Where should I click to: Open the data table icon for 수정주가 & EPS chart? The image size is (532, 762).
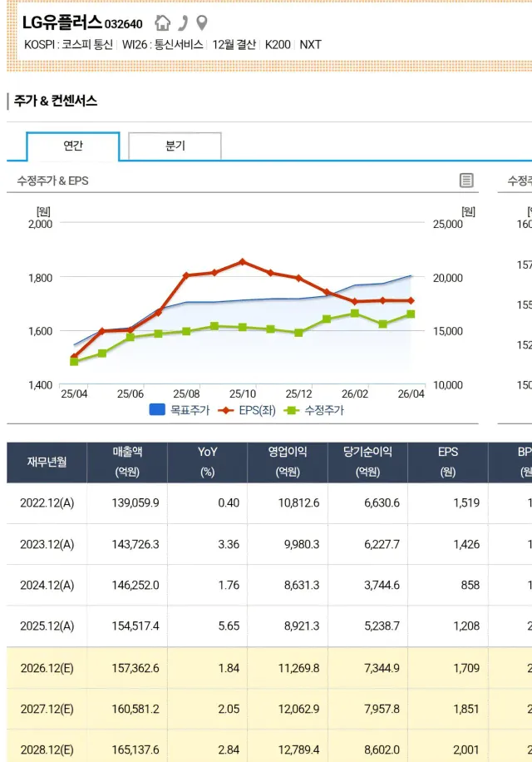point(466,181)
